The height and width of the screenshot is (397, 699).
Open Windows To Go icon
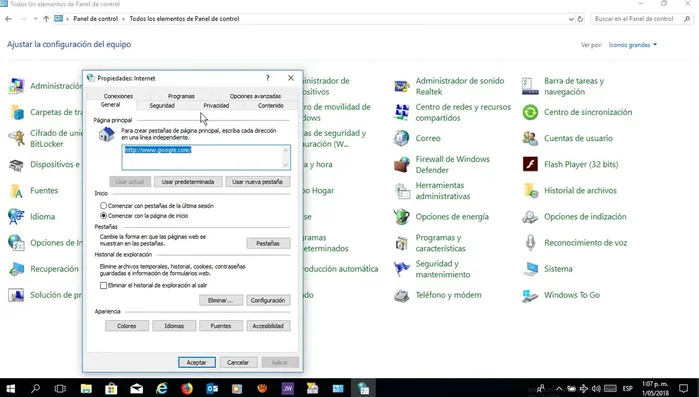tap(530, 295)
